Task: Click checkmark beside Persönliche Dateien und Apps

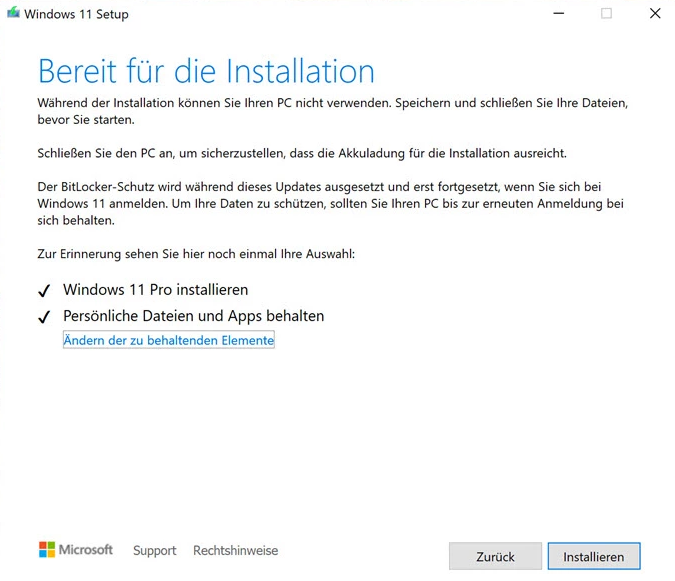Action: pos(44,317)
